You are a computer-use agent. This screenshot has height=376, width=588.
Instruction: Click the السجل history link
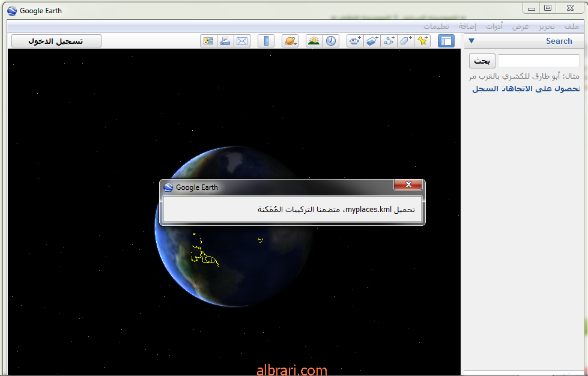pyautogui.click(x=485, y=89)
